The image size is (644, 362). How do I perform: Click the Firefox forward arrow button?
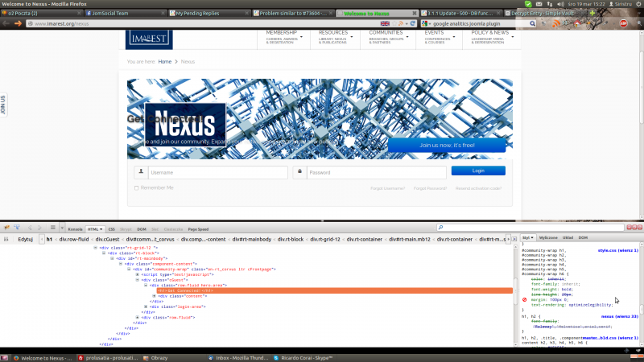pyautogui.click(x=18, y=23)
